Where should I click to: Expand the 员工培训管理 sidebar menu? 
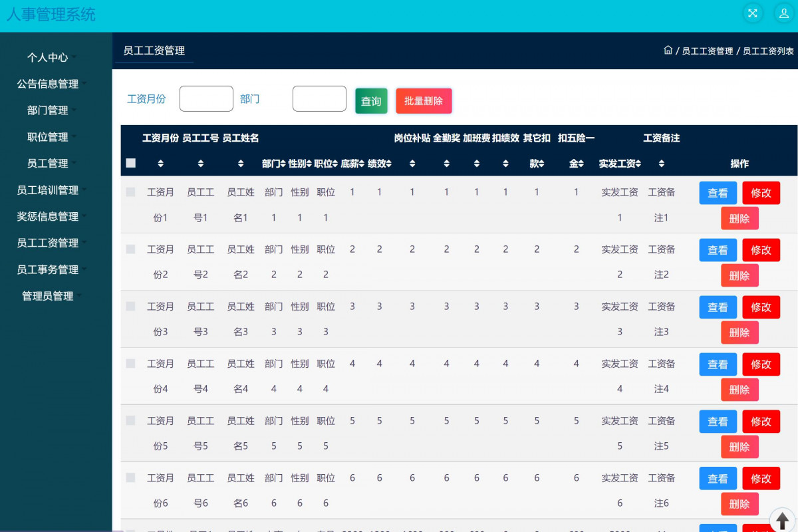48,190
